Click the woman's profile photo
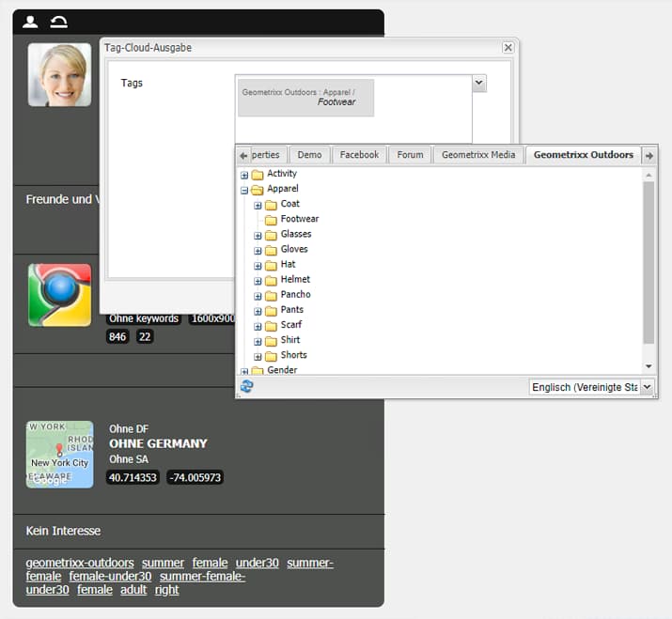This screenshot has width=672, height=619. pyautogui.click(x=59, y=74)
